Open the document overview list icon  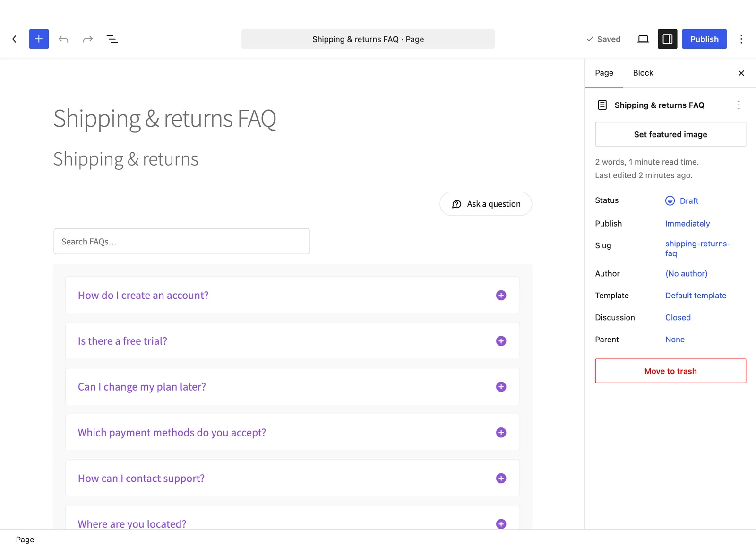[112, 39]
